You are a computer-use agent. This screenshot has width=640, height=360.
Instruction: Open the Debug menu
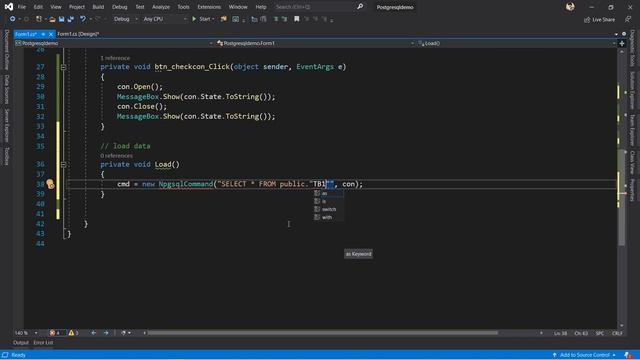tap(119, 7)
